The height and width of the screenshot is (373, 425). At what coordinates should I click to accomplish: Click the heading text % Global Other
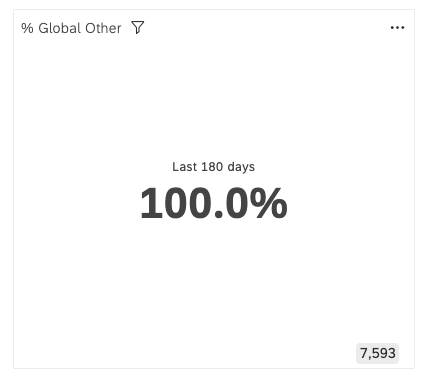click(x=71, y=28)
